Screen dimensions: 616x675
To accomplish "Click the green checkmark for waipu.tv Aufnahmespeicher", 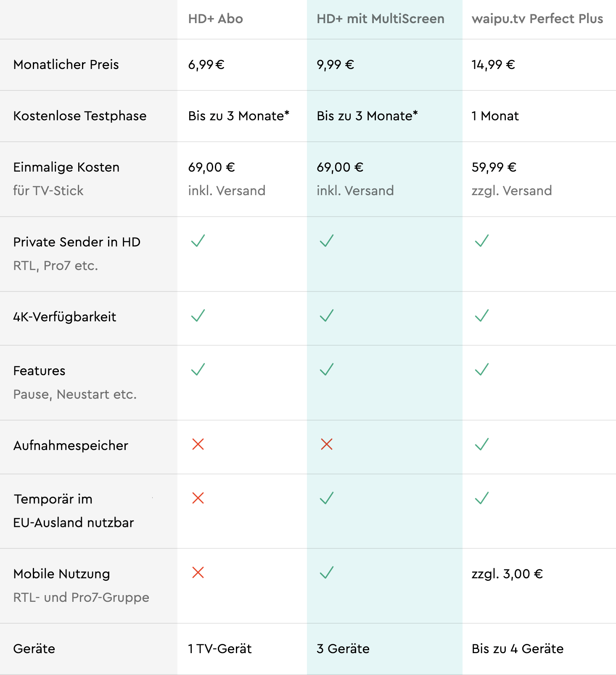I will point(481,444).
